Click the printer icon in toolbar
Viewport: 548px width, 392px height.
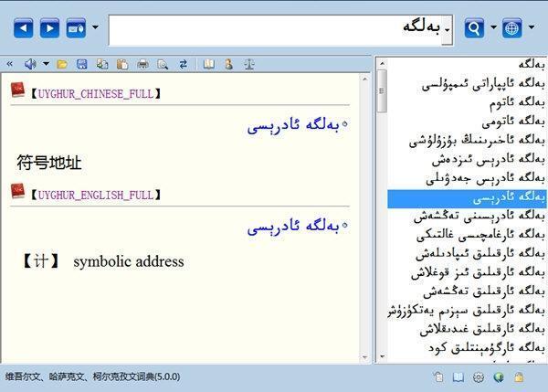(x=142, y=64)
